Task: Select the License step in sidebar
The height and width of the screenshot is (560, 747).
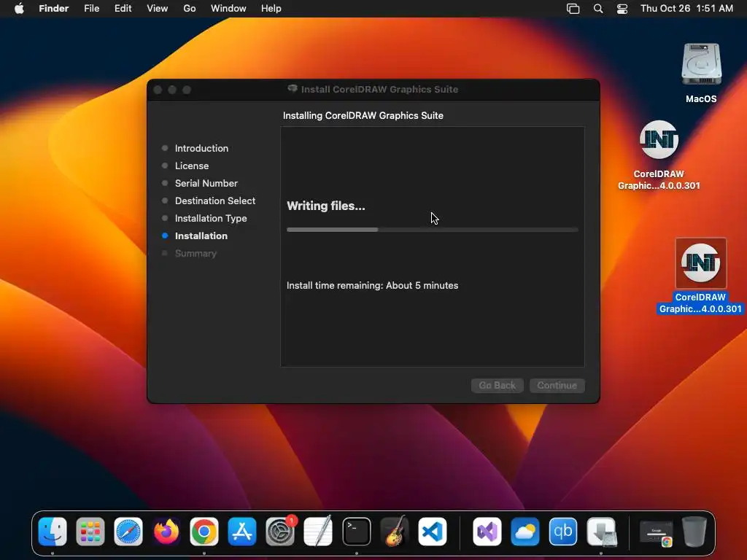Action: click(192, 166)
